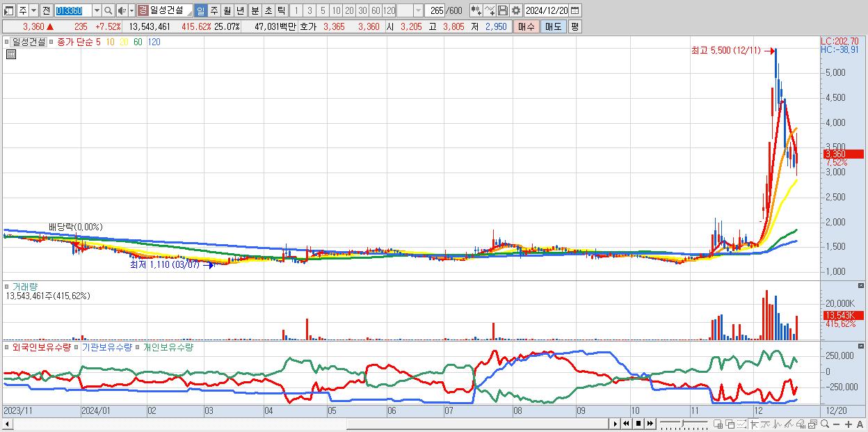Choose the 1 interval button
The width and height of the screenshot is (868, 432).
click(296, 10)
